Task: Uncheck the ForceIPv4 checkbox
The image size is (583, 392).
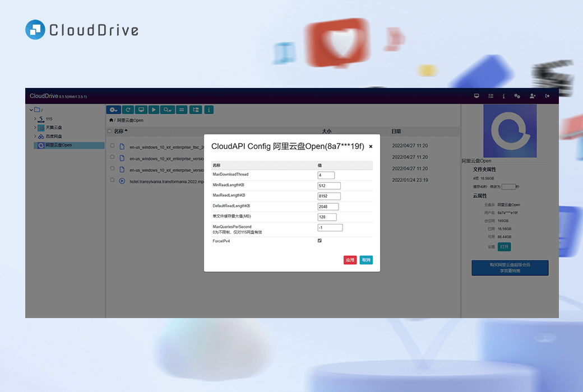Action: pyautogui.click(x=320, y=241)
